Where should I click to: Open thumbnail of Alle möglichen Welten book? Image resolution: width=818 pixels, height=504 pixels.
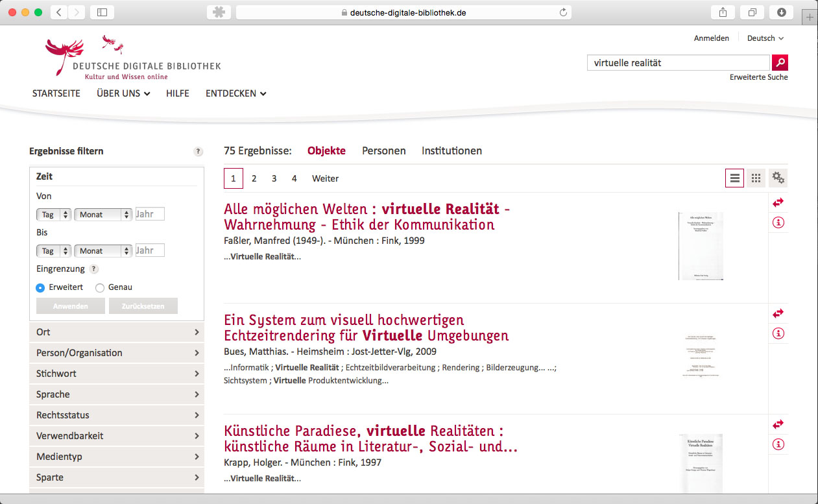[701, 246]
